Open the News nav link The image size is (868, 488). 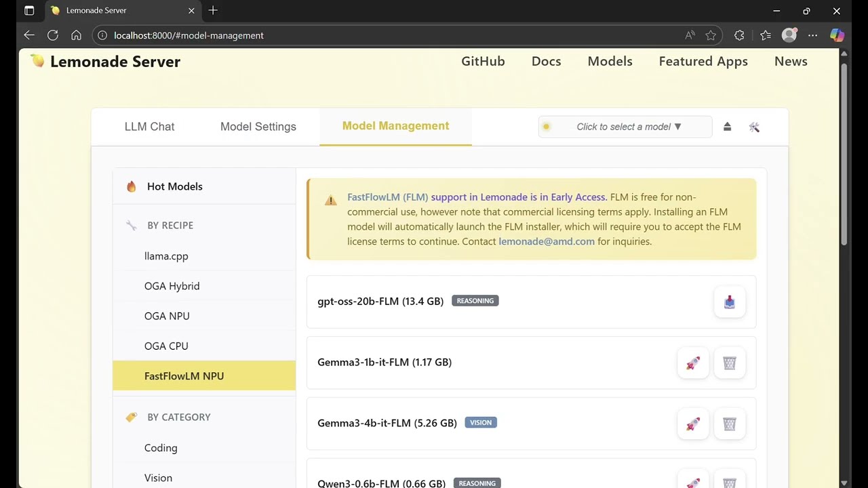click(791, 61)
